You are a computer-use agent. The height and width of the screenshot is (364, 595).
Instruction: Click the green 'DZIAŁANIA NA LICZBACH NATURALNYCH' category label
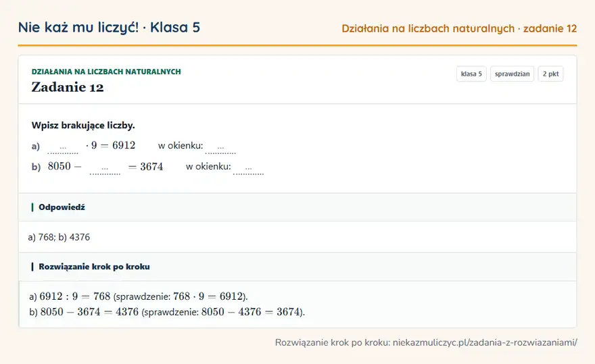click(x=106, y=72)
